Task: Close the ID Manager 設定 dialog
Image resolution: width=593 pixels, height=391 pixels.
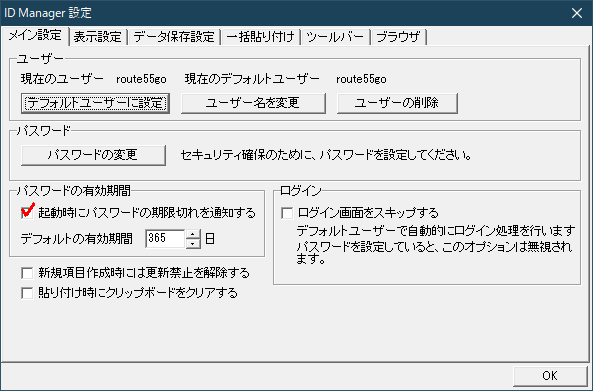Action: (577, 13)
